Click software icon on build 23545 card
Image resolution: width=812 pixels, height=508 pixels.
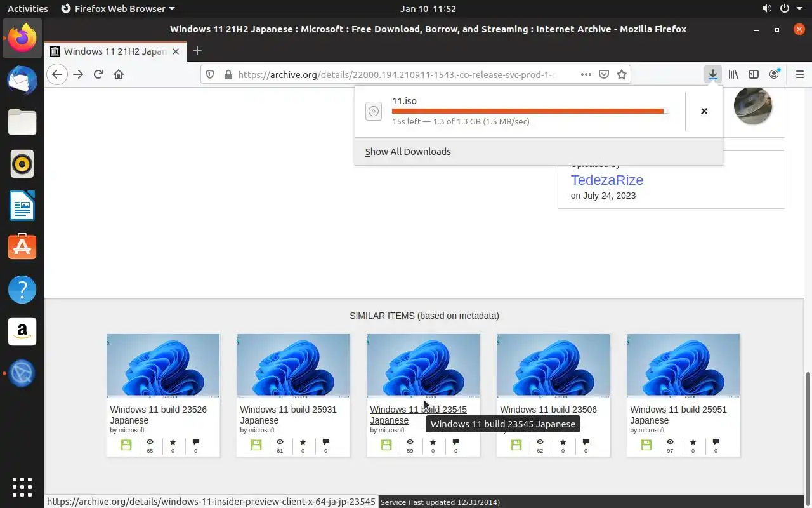[386, 445]
